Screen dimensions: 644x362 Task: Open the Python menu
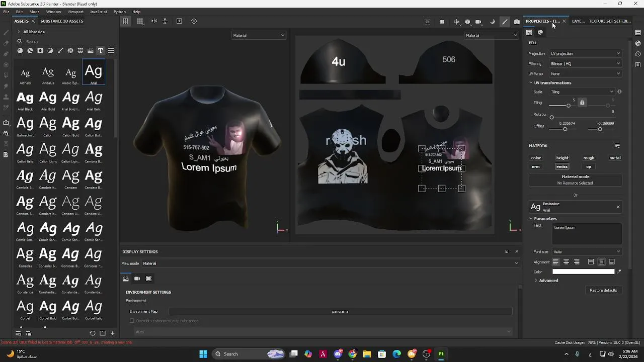tap(120, 12)
